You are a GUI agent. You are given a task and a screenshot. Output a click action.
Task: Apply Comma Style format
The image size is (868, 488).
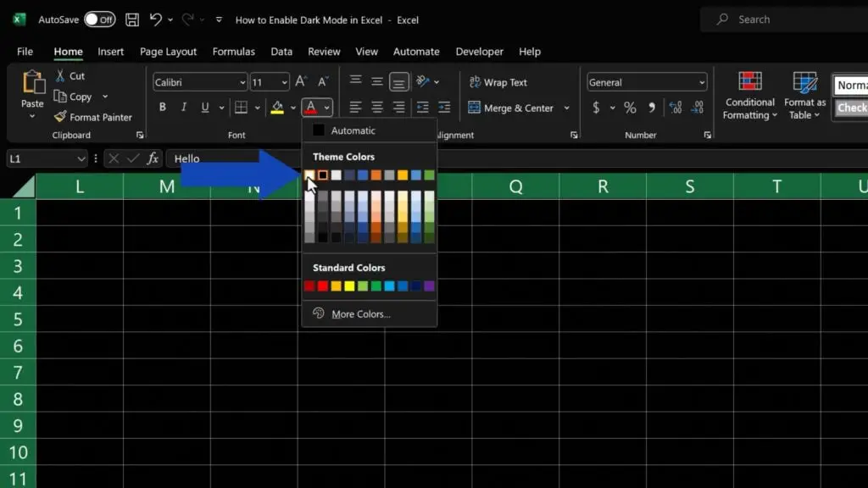[x=652, y=108]
